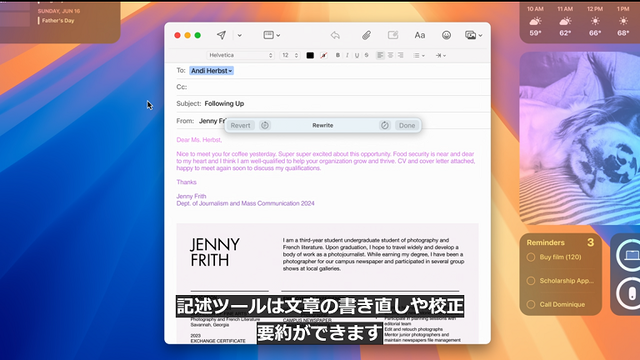Expand the list style dropdown
640x360 pixels.
[419, 55]
